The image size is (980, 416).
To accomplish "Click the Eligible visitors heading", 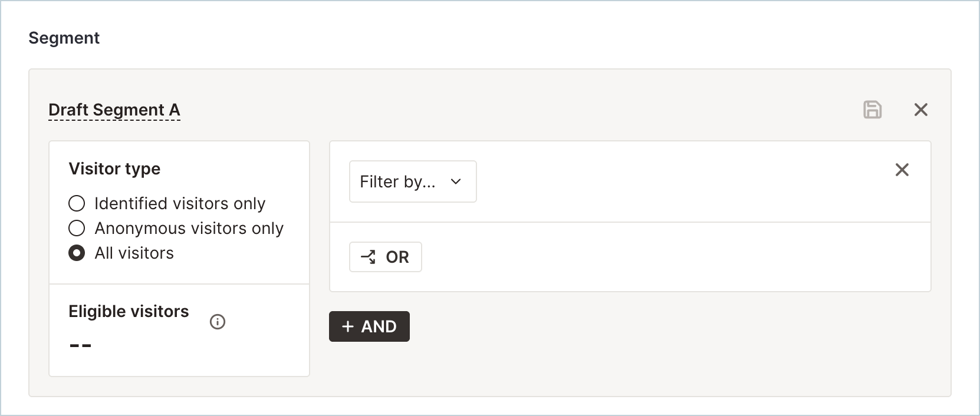I will pyautogui.click(x=129, y=311).
